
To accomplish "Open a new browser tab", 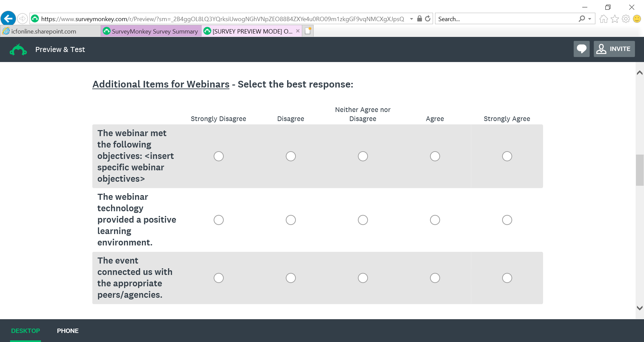I will tap(308, 31).
